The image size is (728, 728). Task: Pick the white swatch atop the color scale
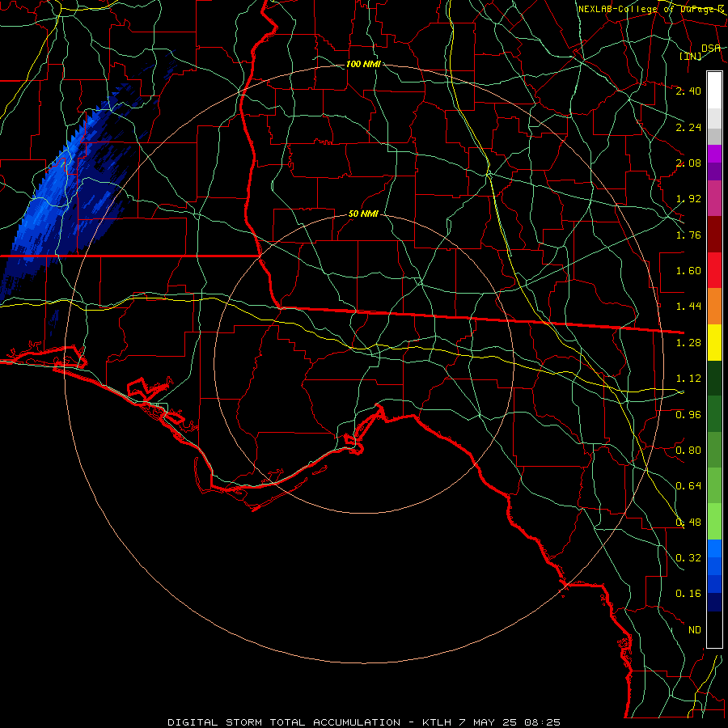pyautogui.click(x=714, y=91)
